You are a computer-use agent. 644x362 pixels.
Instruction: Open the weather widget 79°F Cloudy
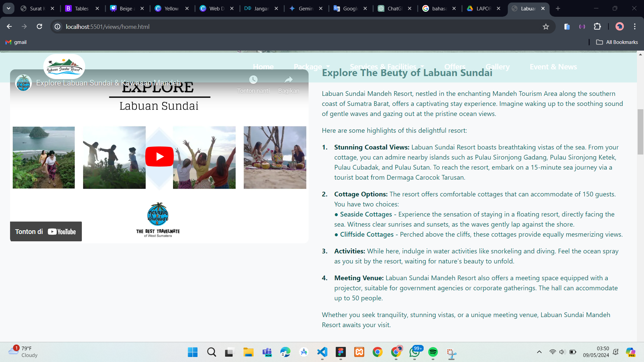[x=23, y=352]
